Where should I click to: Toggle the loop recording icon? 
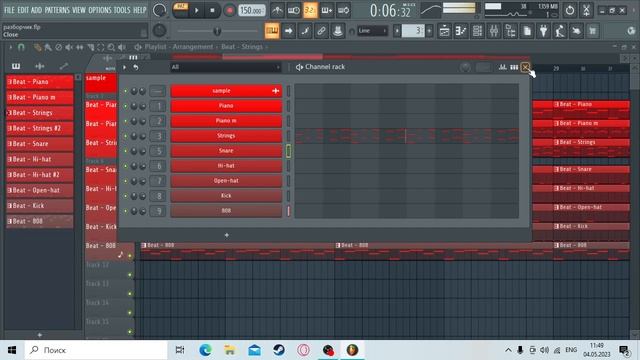click(344, 10)
